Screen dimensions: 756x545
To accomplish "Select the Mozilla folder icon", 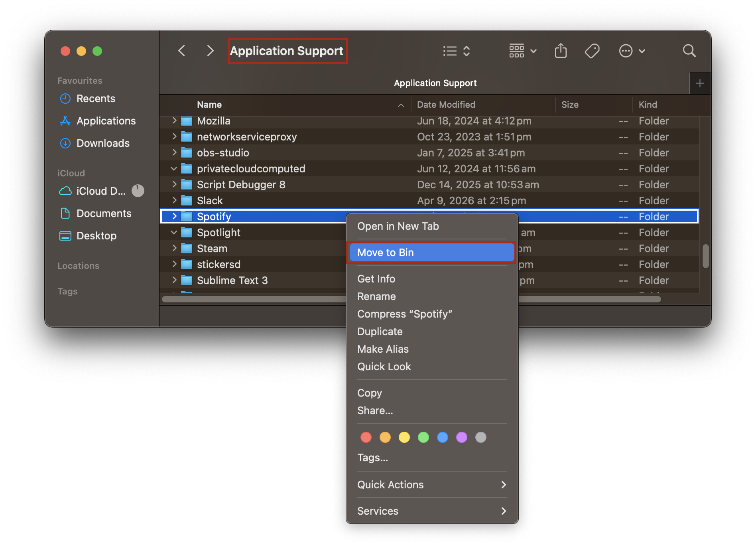I will tap(187, 120).
